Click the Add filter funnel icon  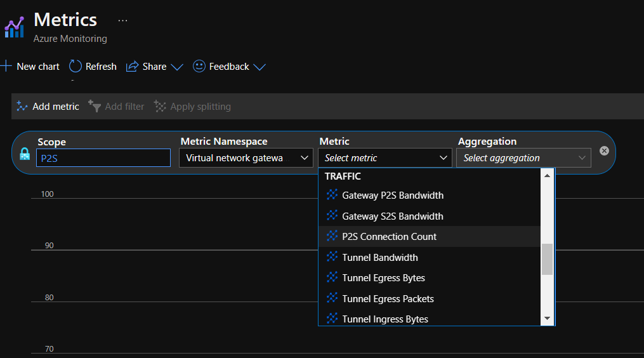[95, 106]
